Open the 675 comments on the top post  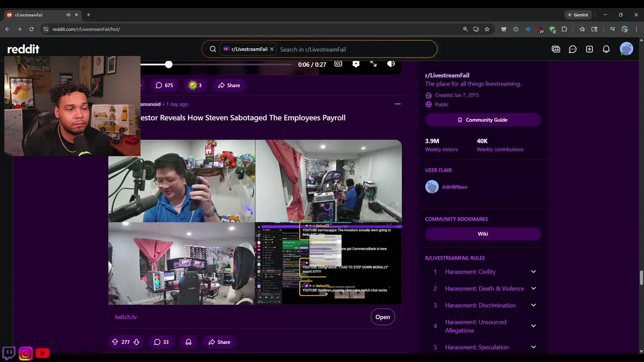tap(164, 85)
